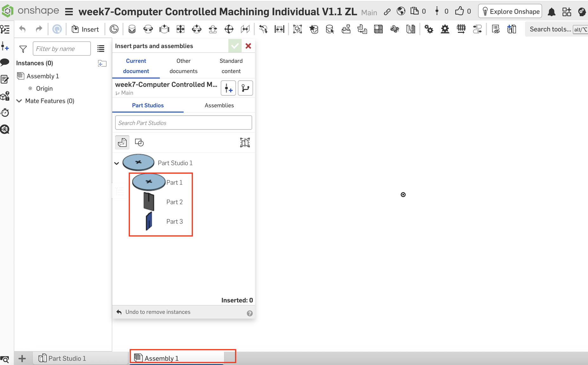Redo the last action
The height and width of the screenshot is (365, 588).
(39, 29)
